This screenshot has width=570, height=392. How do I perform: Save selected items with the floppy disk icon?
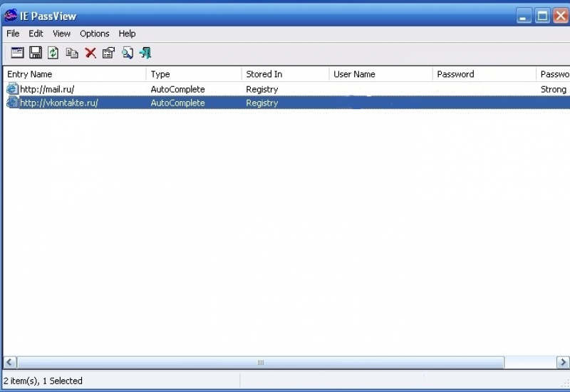pos(35,53)
